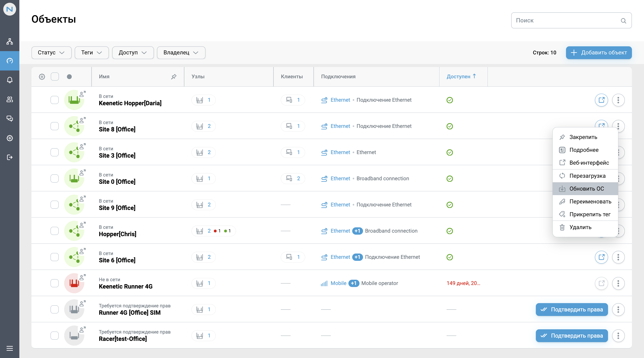Check the select-all checkbox in the table header

pyautogui.click(x=55, y=77)
